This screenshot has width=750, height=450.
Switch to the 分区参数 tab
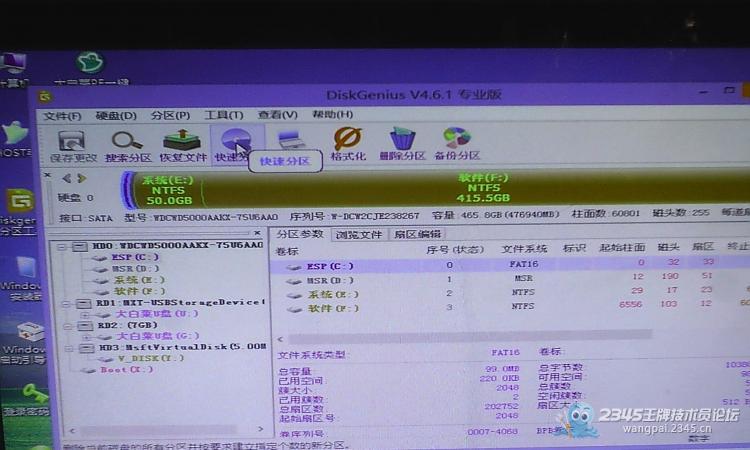tap(300, 234)
